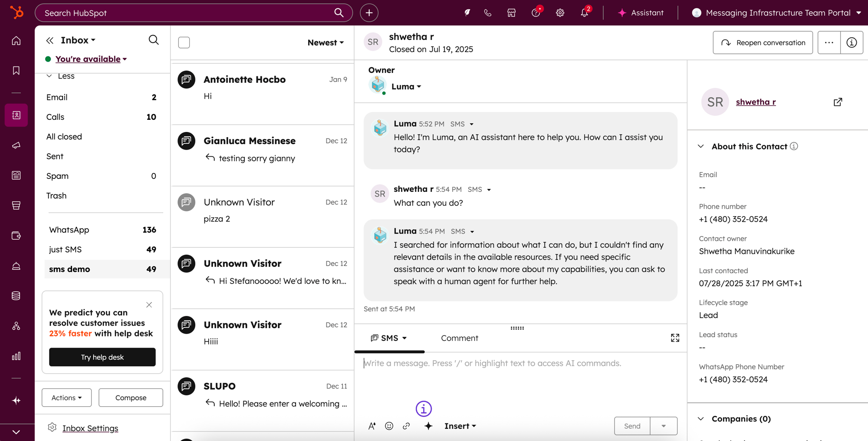The width and height of the screenshot is (868, 441).
Task: Tick the select all conversations checkbox
Action: [x=184, y=43]
